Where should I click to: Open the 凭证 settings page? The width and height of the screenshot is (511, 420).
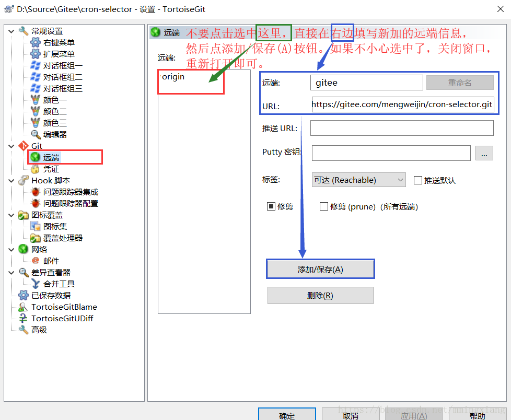[51, 169]
